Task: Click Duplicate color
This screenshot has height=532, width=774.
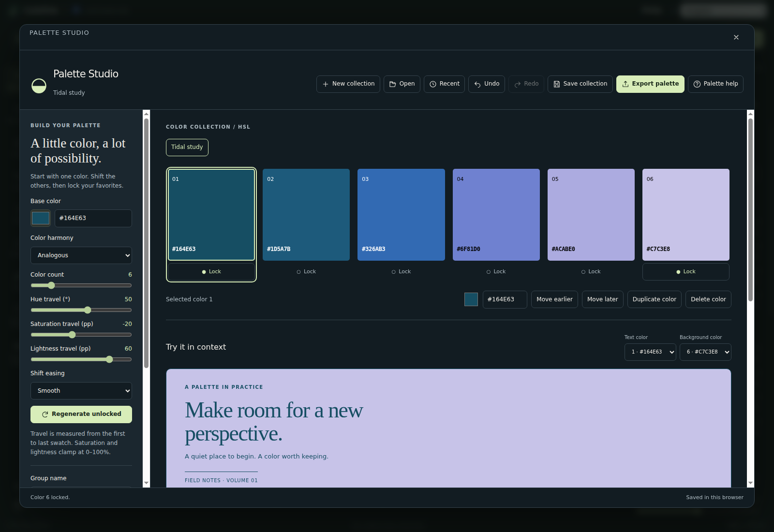Action: (x=655, y=299)
